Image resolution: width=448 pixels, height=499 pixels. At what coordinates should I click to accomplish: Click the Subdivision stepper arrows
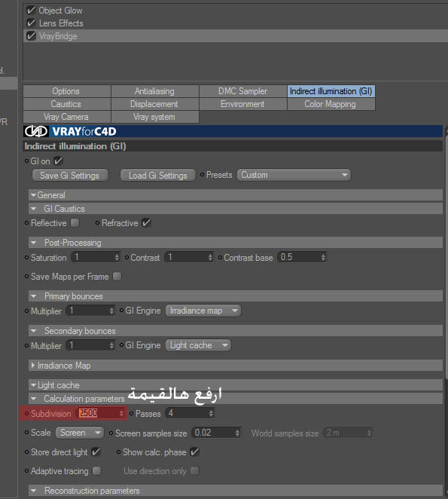121,413
